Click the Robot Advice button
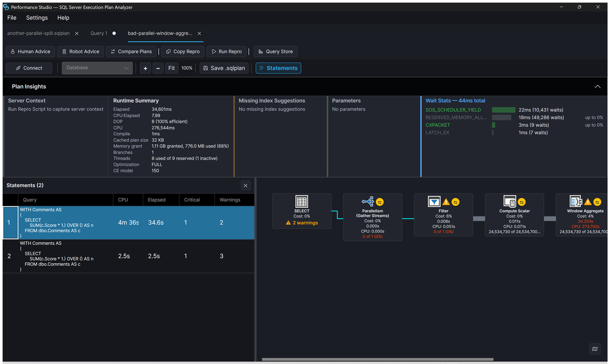Image resolution: width=610 pixels, height=364 pixels. coord(81,52)
